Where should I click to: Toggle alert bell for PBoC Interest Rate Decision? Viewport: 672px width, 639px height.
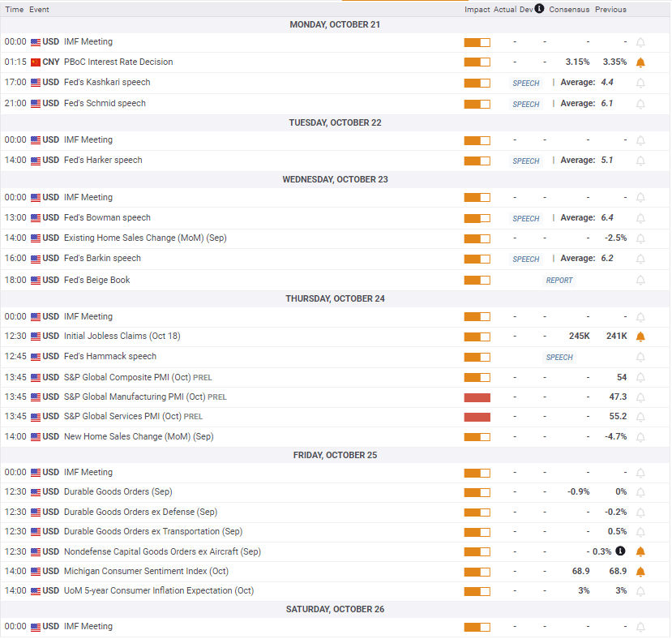pyautogui.click(x=640, y=62)
